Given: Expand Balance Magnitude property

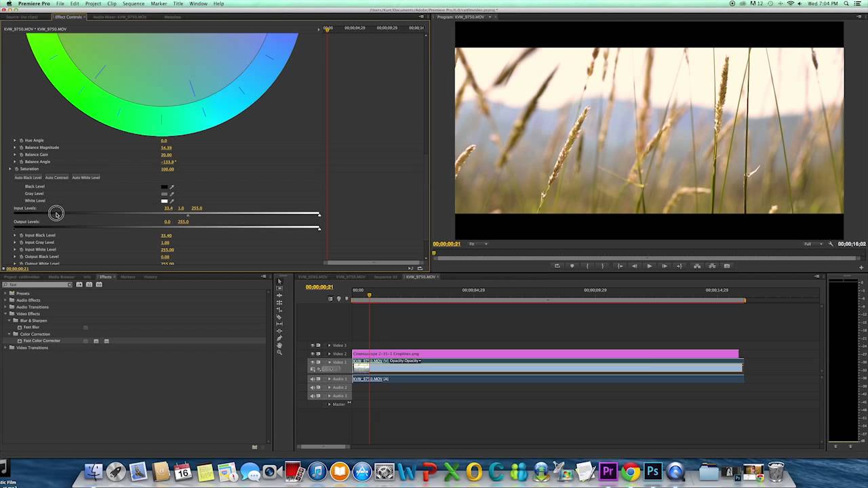Looking at the screenshot, I should pyautogui.click(x=14, y=147).
